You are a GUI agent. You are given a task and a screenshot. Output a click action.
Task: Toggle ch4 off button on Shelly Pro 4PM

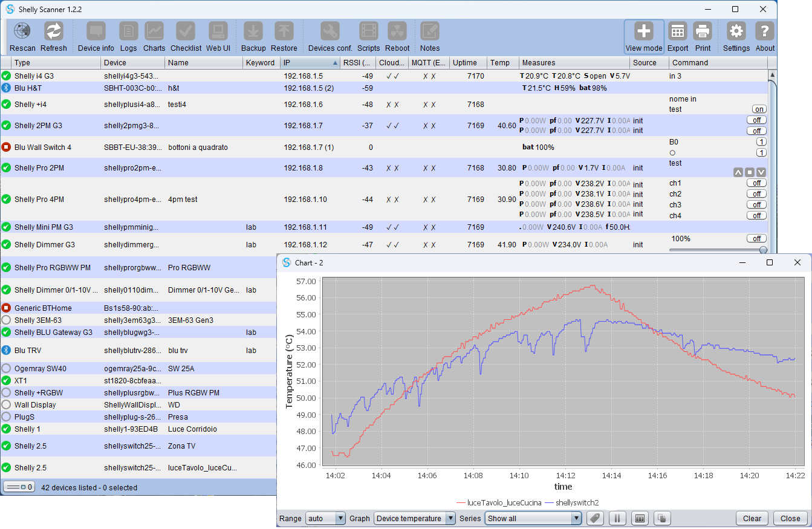756,215
